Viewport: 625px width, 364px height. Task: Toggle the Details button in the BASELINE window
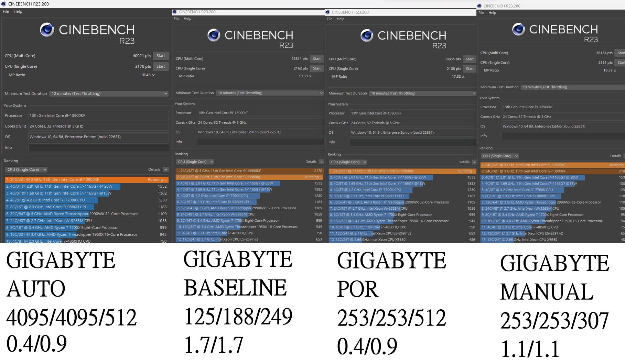(321, 162)
